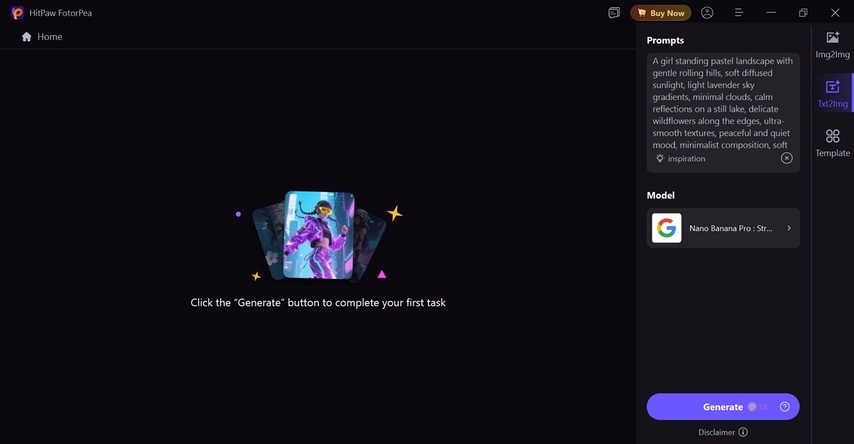Open the hamburger menu icon

coord(739,13)
